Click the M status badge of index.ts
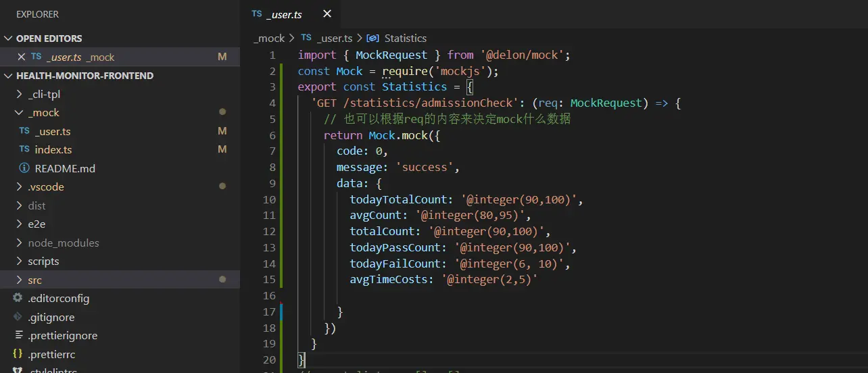The image size is (868, 373). click(222, 150)
